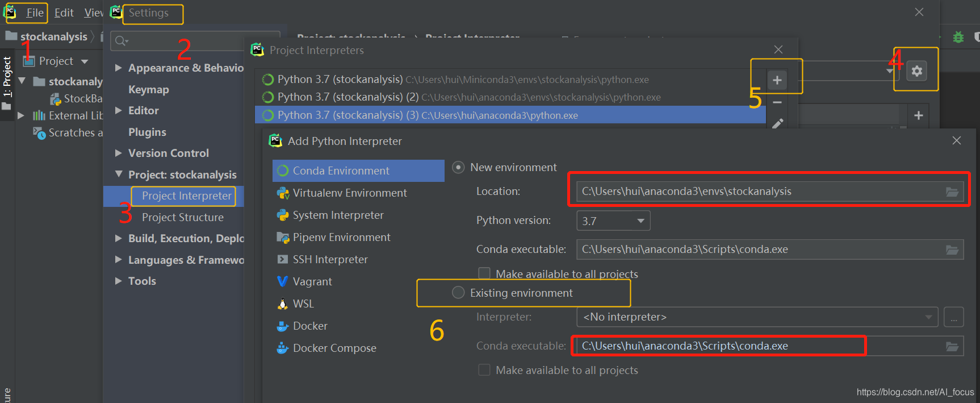980x403 pixels.
Task: Browse folder for New environment Conda executable
Action: tap(952, 250)
